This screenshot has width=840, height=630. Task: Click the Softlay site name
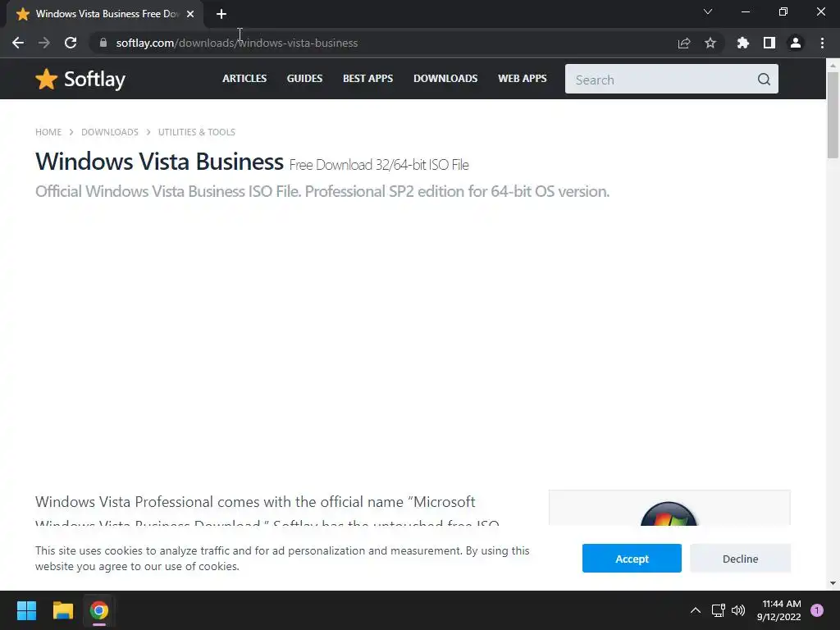coord(94,80)
